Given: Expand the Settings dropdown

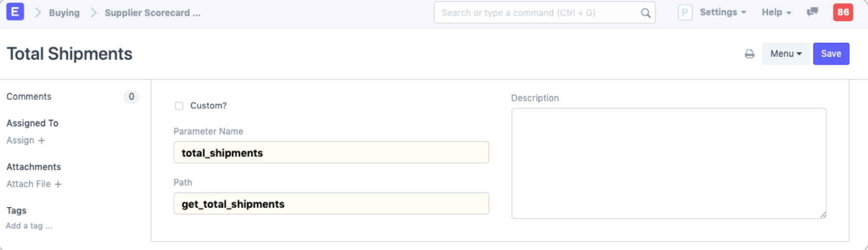Looking at the screenshot, I should (723, 13).
